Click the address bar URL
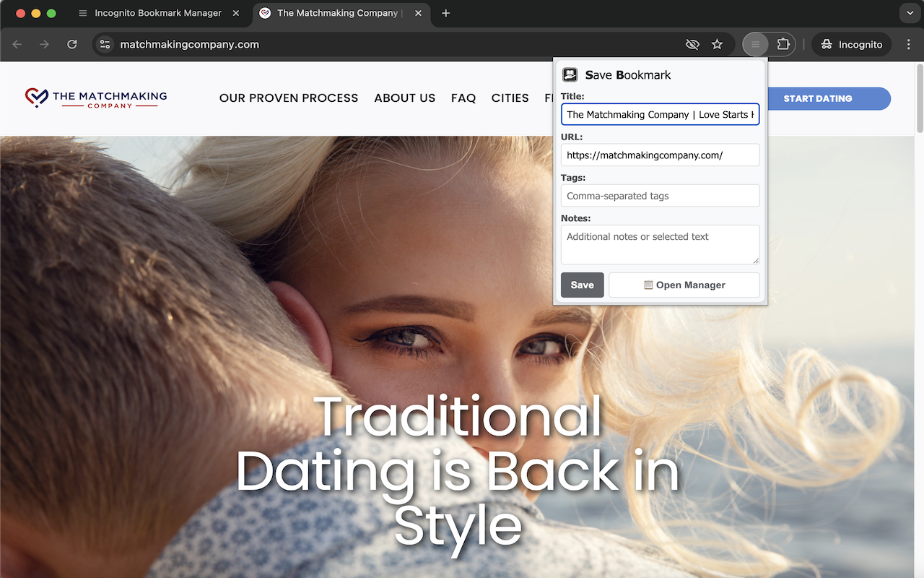The height and width of the screenshot is (578, 924). [189, 44]
